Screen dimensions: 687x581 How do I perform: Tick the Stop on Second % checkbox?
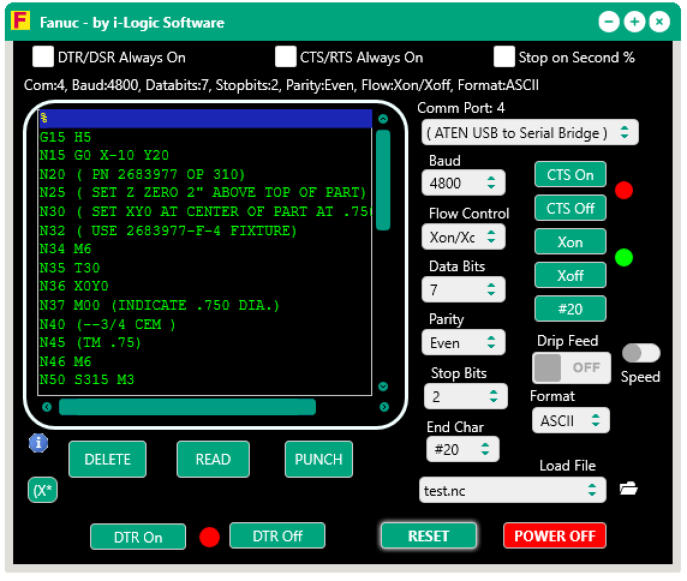(504, 57)
